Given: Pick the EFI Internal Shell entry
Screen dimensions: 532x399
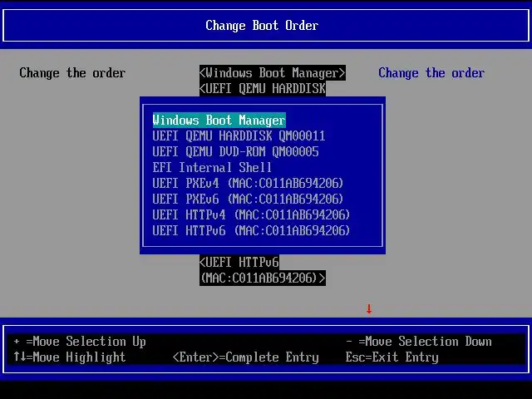Looking at the screenshot, I should [212, 168].
